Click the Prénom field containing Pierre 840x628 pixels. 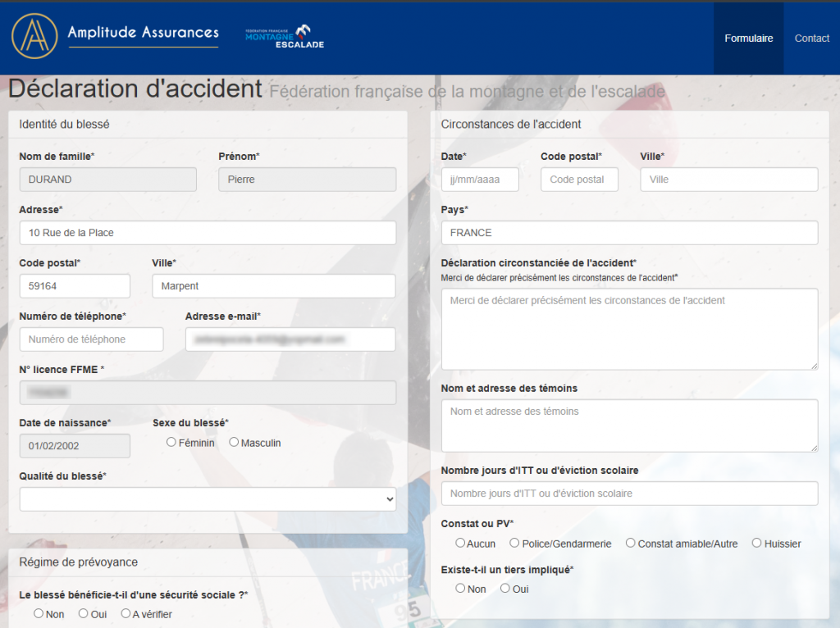click(308, 180)
